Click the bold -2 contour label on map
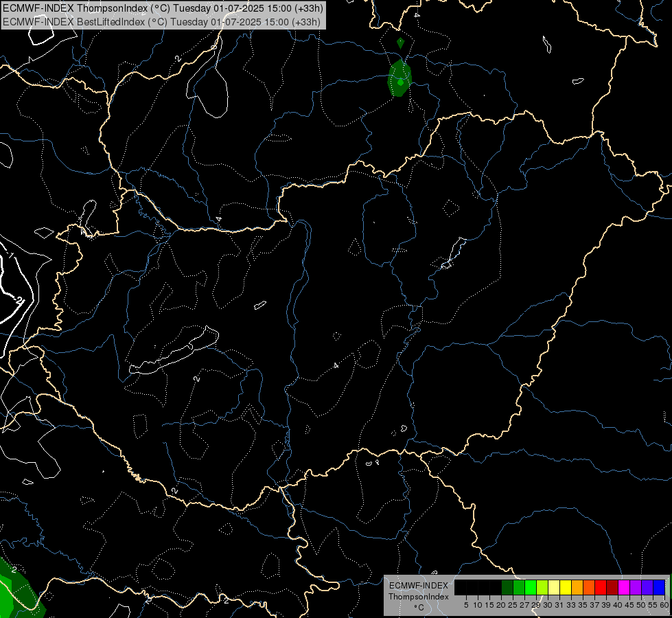Viewport: 672px width, 618px height. 18,300
